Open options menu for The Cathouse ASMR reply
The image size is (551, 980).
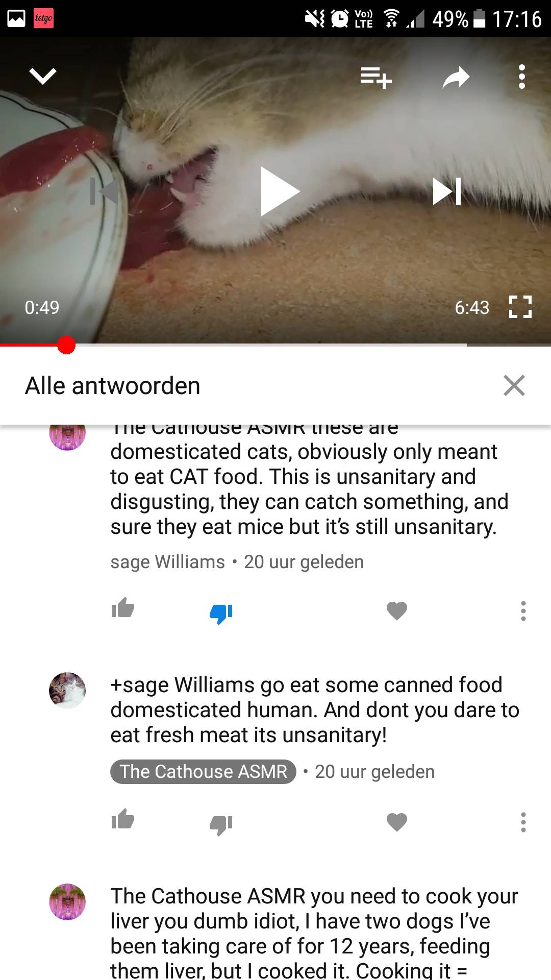(523, 822)
